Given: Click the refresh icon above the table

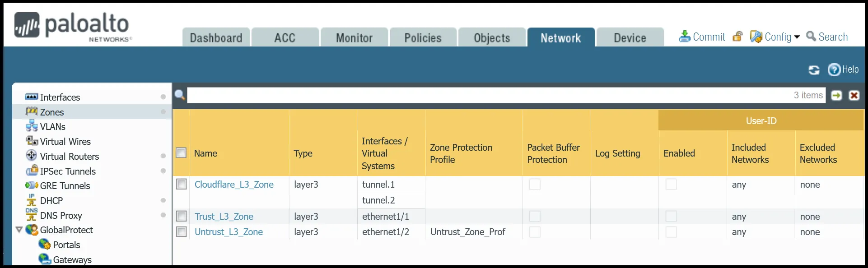Looking at the screenshot, I should [814, 70].
